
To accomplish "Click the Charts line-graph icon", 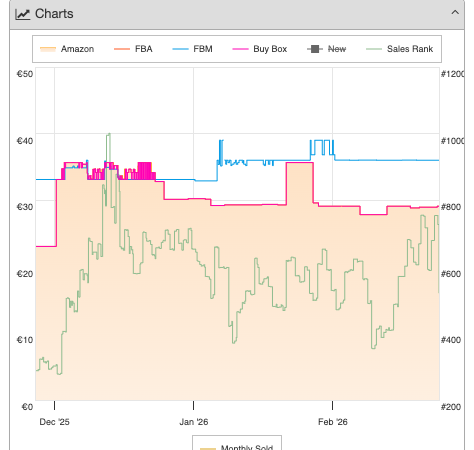I will point(22,14).
